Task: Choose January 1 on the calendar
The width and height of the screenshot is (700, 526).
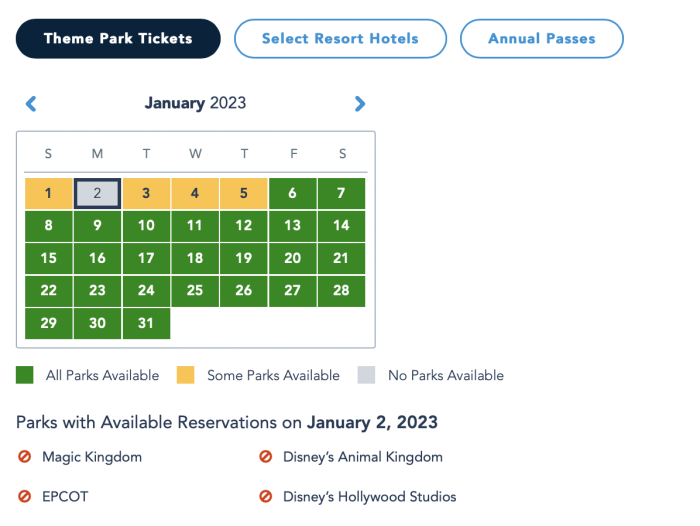Action: coord(49,193)
